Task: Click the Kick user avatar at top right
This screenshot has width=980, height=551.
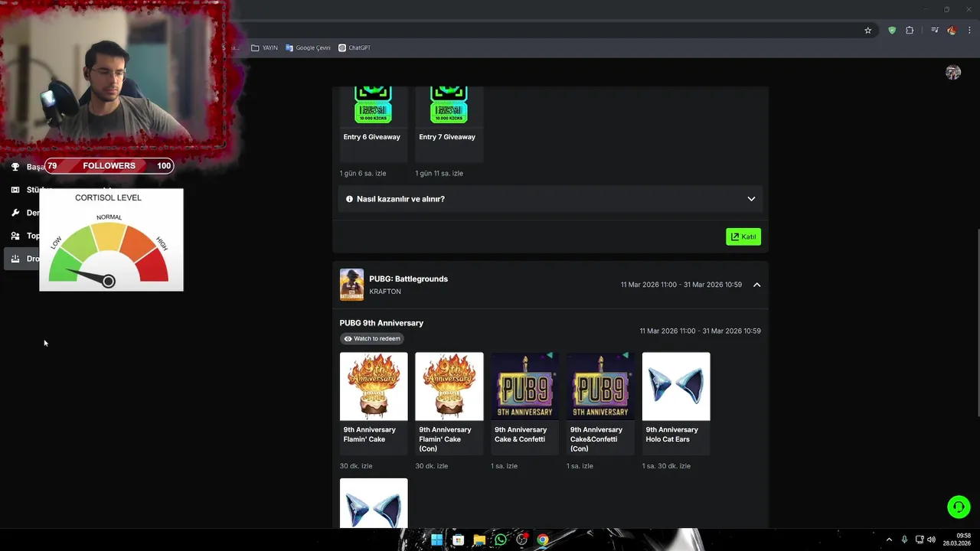Action: tap(953, 73)
